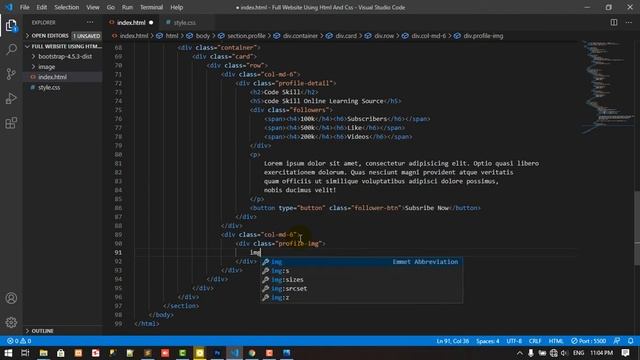Select the img:sizes suggestion
640x360 pixels.
(361, 280)
